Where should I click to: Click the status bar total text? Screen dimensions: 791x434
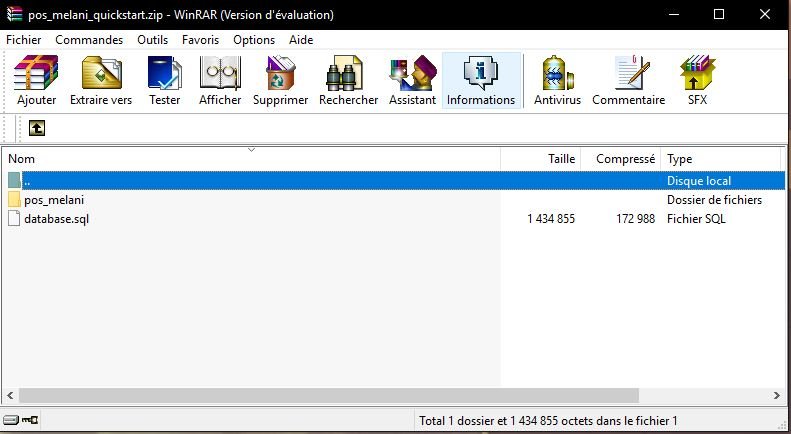[x=548, y=420]
